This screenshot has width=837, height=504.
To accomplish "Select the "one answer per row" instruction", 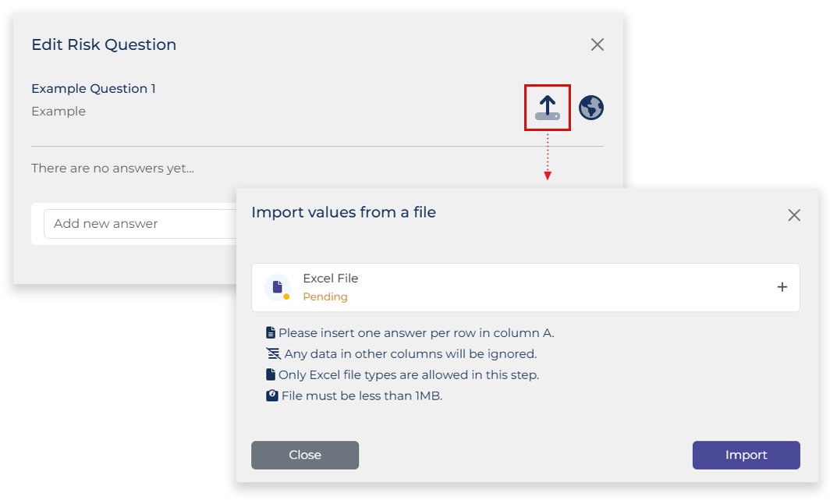I will point(417,333).
